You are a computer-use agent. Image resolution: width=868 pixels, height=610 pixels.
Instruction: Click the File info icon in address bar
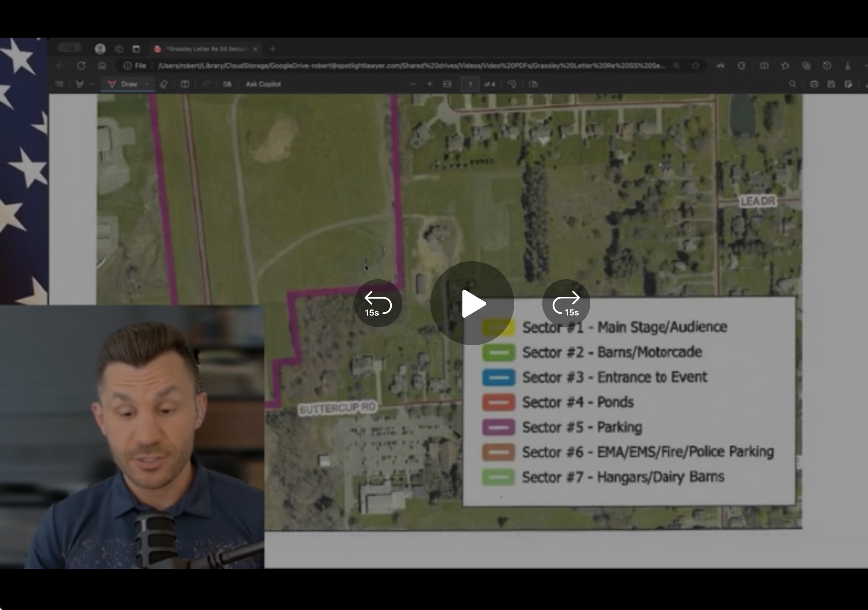pyautogui.click(x=134, y=66)
